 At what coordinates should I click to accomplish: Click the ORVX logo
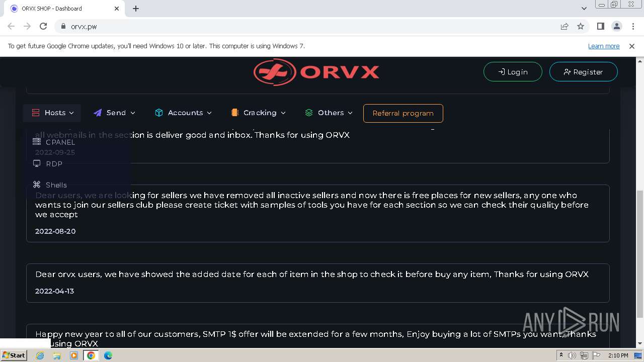click(x=316, y=72)
